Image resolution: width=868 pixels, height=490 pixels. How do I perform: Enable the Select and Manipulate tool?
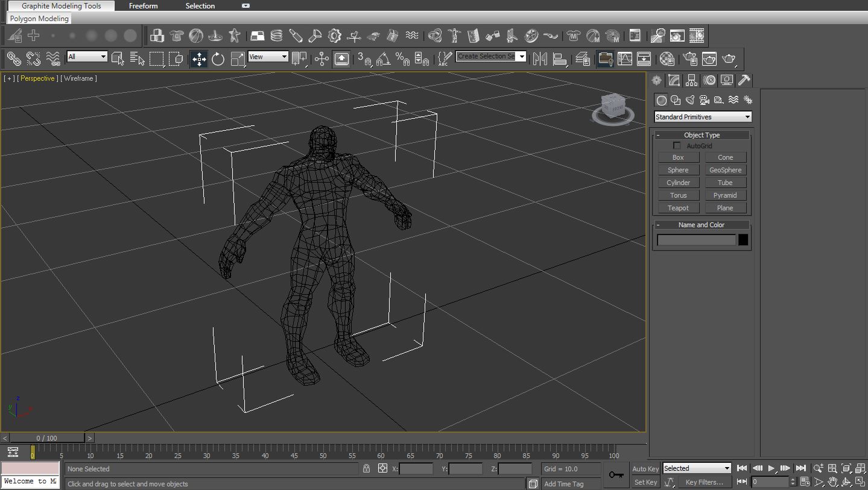coord(322,58)
